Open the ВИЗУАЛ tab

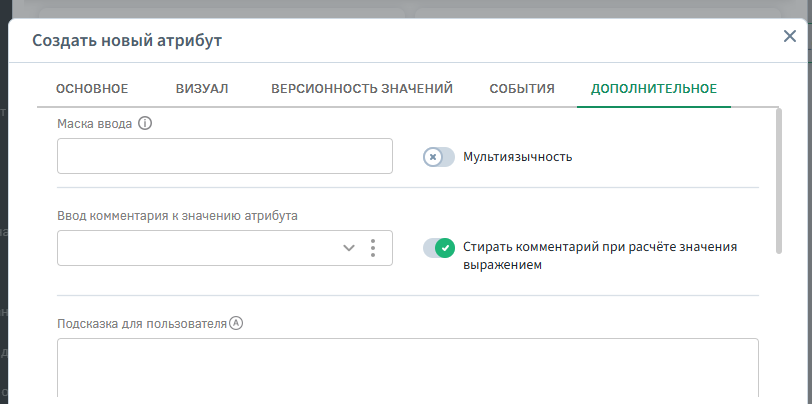[202, 89]
